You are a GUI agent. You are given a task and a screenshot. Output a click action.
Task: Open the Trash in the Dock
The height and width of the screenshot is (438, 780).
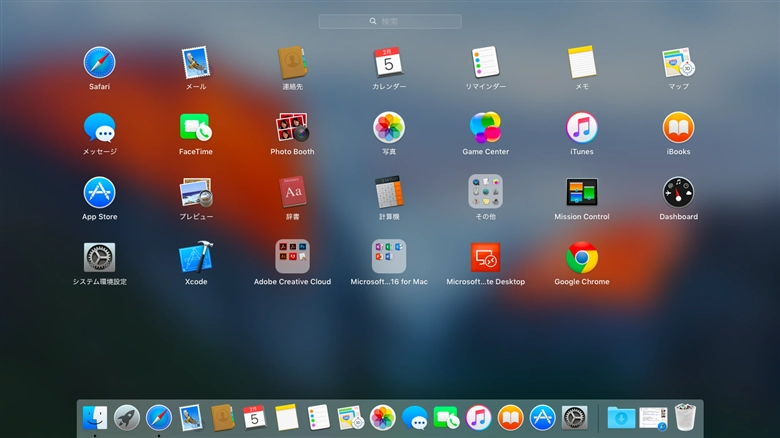point(685,417)
